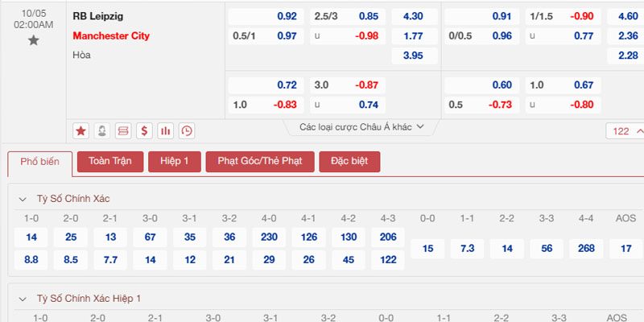Choose the 7.3 odds for a 1-1 score
The width and height of the screenshot is (644, 322).
tap(467, 249)
